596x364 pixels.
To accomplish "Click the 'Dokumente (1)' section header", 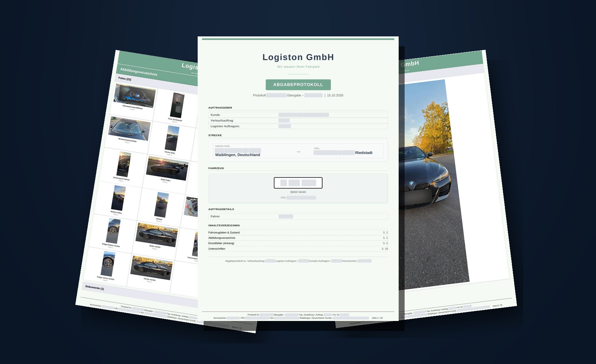I will 95,288.
